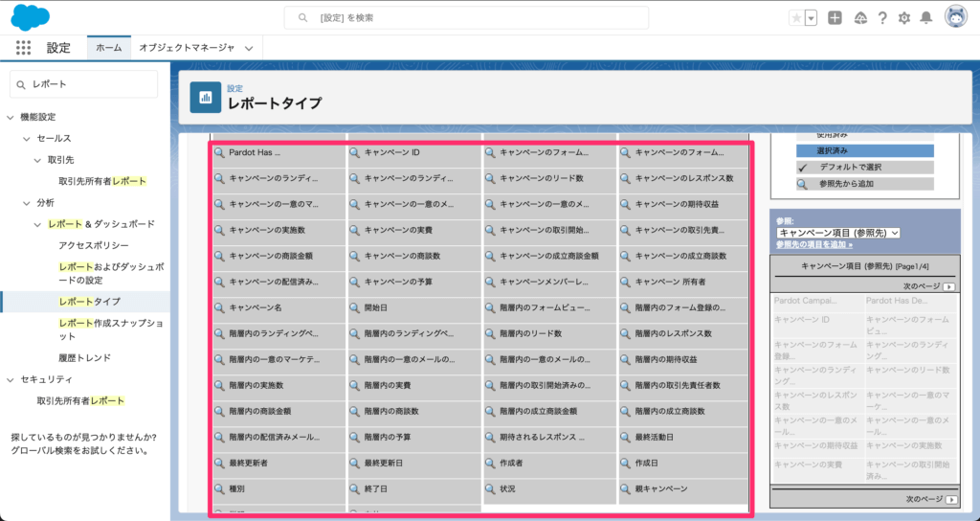Image resolution: width=980 pixels, height=521 pixels.
Task: Click the lookup icon beside キャンペーン名
Action: pyautogui.click(x=219, y=307)
